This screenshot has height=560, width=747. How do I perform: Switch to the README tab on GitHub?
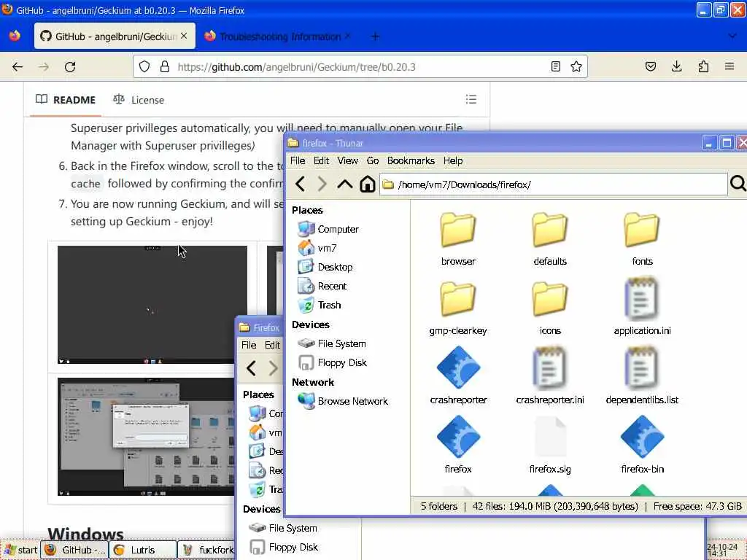(x=66, y=99)
